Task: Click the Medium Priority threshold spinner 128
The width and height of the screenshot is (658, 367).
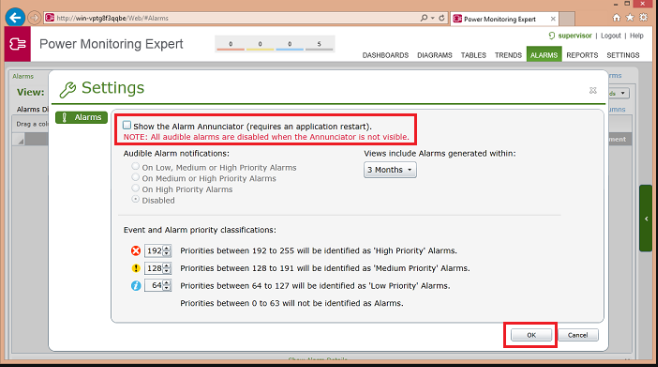Action: click(157, 268)
